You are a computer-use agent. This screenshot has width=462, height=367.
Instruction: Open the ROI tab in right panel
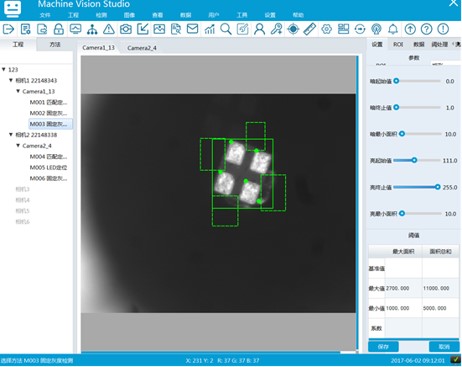point(398,44)
